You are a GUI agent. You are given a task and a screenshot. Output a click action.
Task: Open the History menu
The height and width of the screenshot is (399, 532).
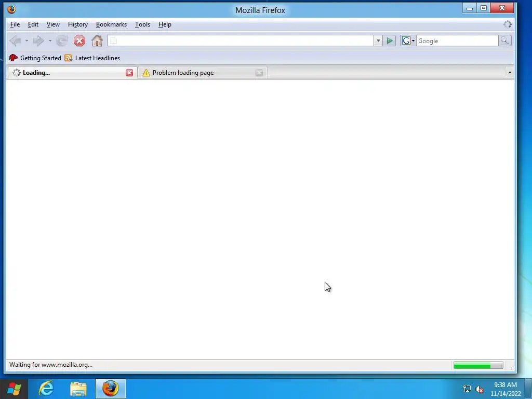78,24
